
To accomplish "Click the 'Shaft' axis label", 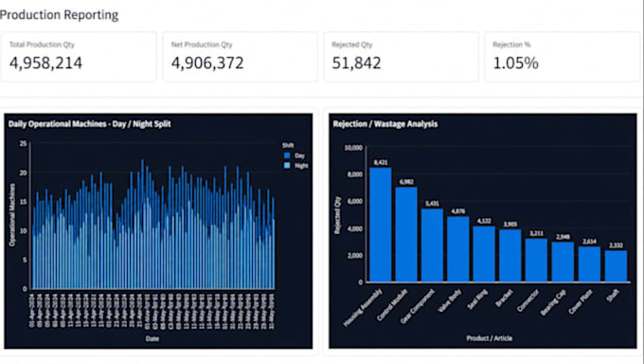I will click(x=613, y=295).
